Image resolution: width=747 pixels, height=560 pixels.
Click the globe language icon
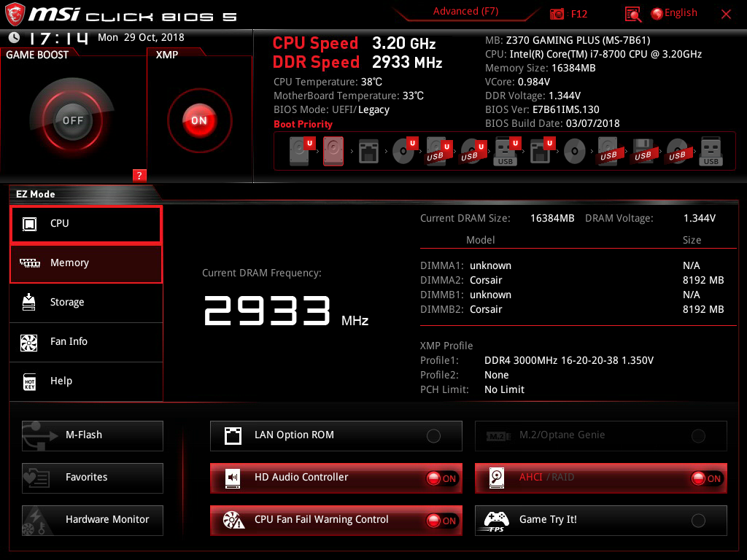657,13
